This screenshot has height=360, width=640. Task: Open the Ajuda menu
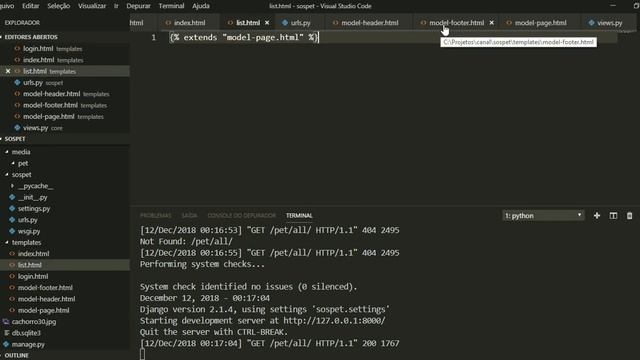201,6
